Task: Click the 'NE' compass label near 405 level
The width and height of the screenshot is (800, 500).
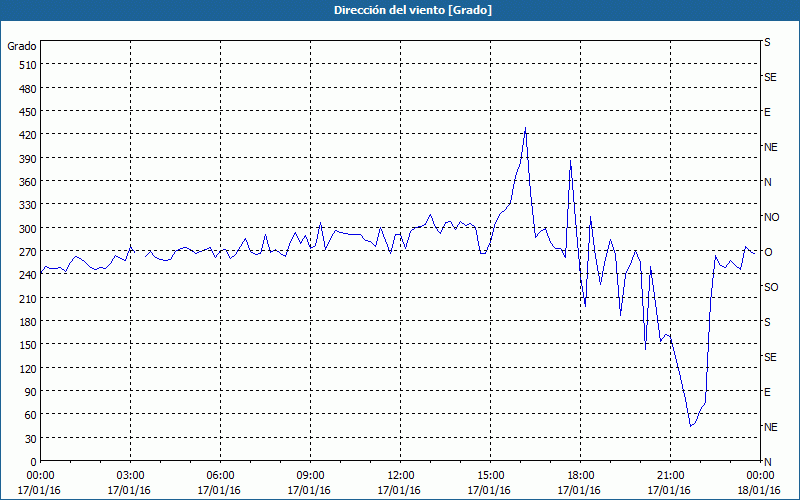Action: click(770, 147)
